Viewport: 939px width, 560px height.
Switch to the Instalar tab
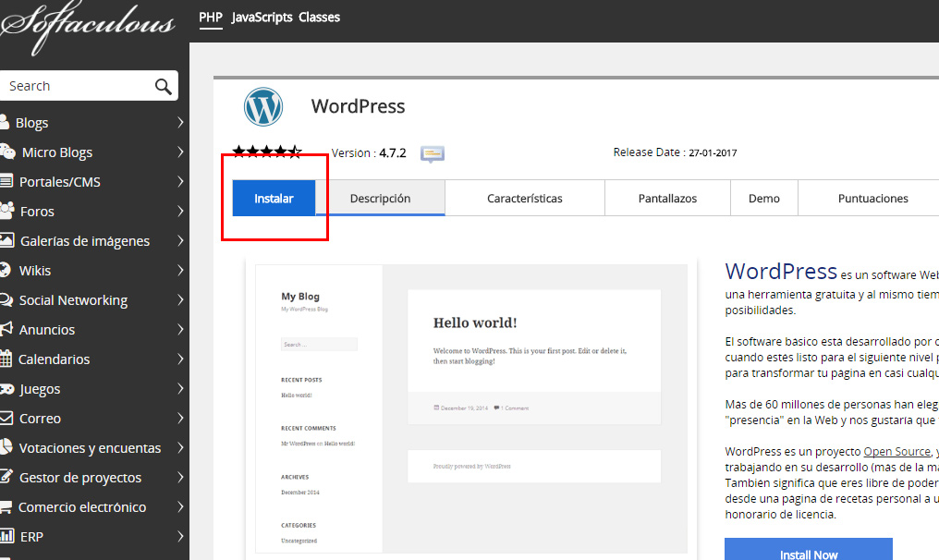pos(274,199)
